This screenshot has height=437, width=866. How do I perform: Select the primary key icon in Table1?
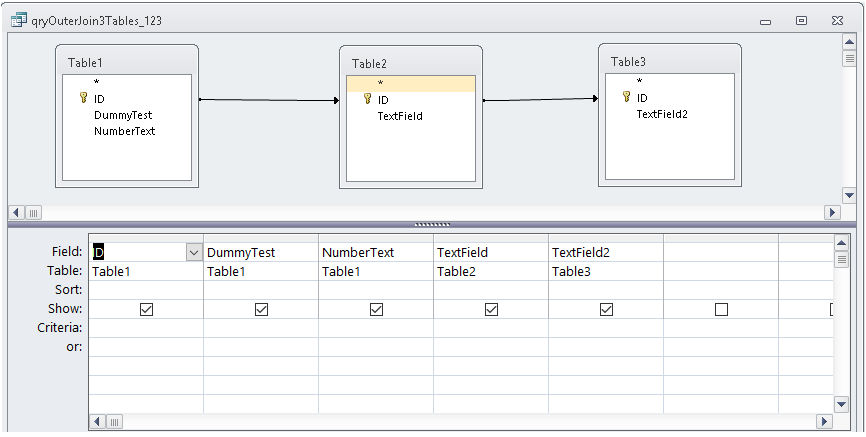pyautogui.click(x=83, y=98)
